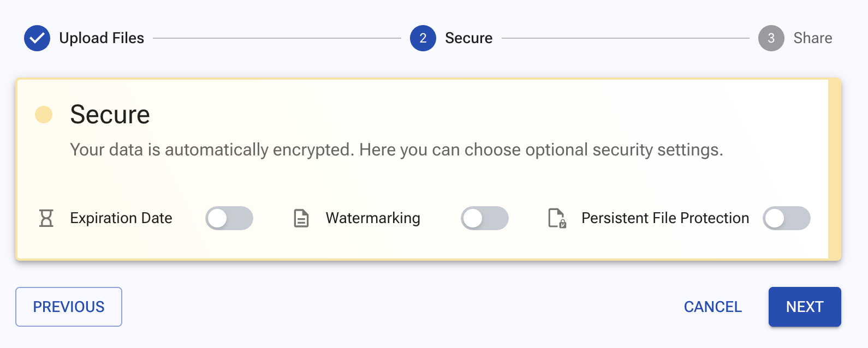Click the yellow status dot beside Secure heading

43,115
